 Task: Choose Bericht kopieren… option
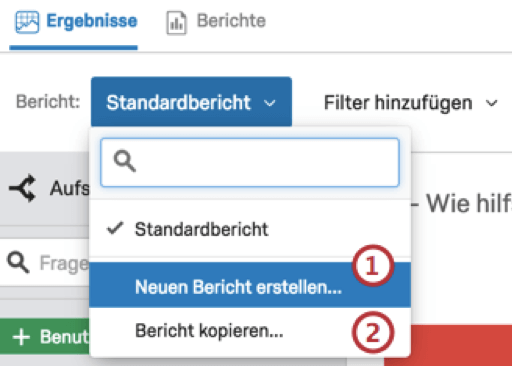pos(250,331)
